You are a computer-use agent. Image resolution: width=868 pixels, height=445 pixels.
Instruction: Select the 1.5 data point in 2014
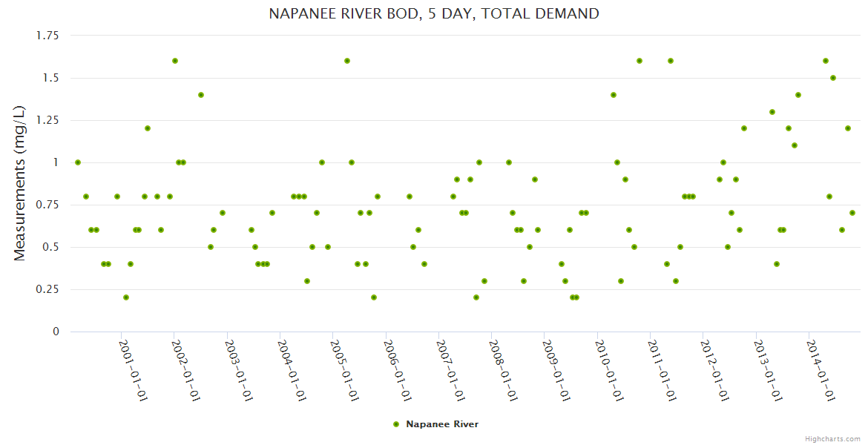point(833,78)
